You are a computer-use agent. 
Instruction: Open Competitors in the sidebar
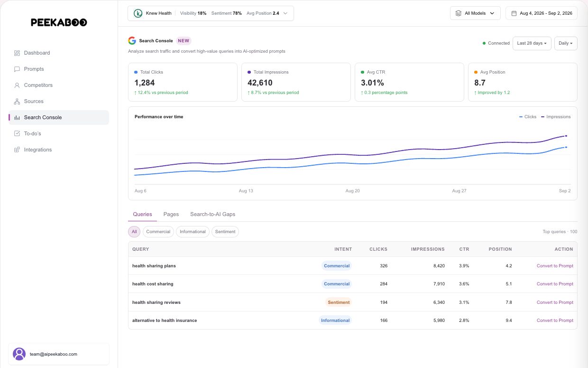59,85
